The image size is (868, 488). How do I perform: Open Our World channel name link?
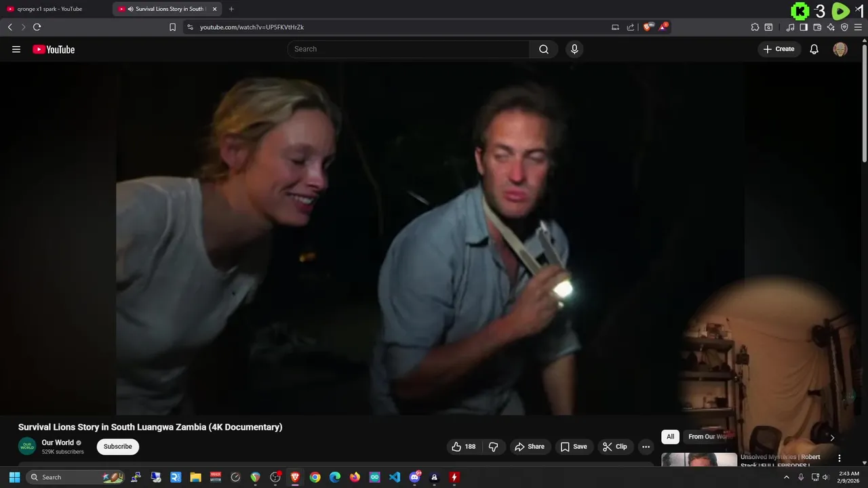click(x=58, y=443)
